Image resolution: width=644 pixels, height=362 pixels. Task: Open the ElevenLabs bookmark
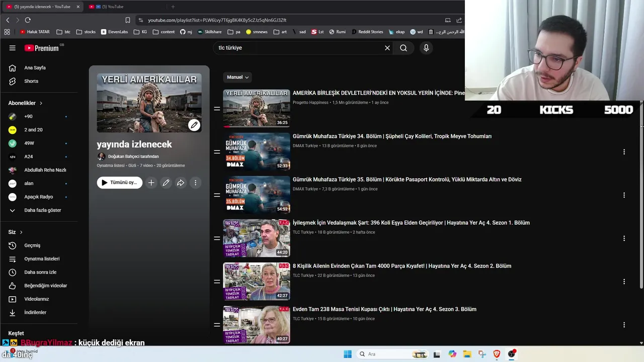(114, 32)
